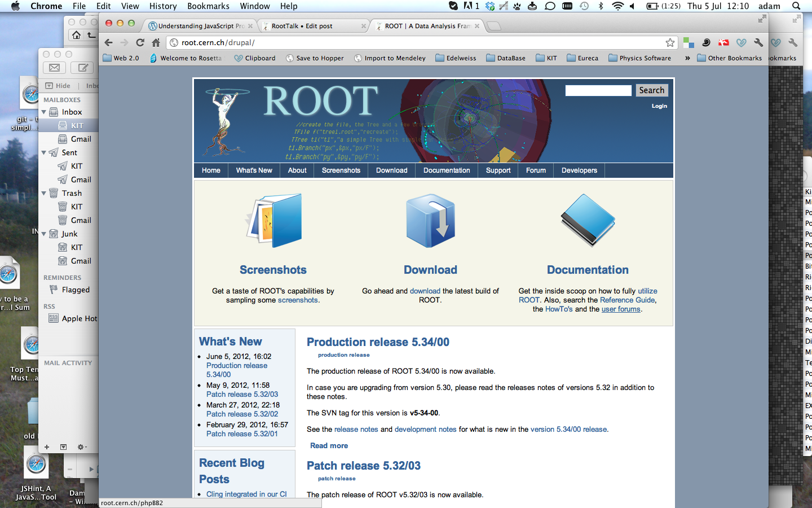Click the Documentation book icon
This screenshot has height=508, width=812.
(588, 220)
